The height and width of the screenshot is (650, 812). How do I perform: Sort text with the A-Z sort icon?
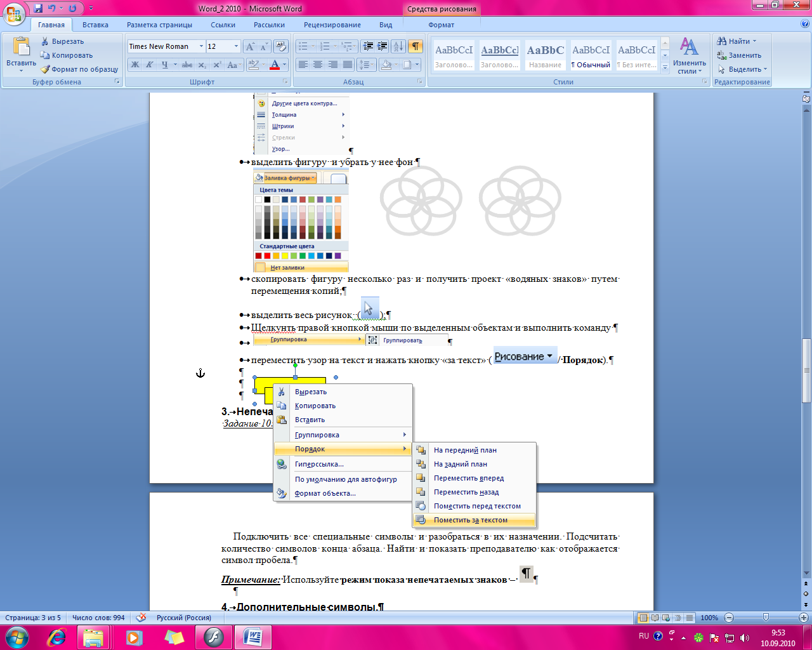tap(398, 46)
